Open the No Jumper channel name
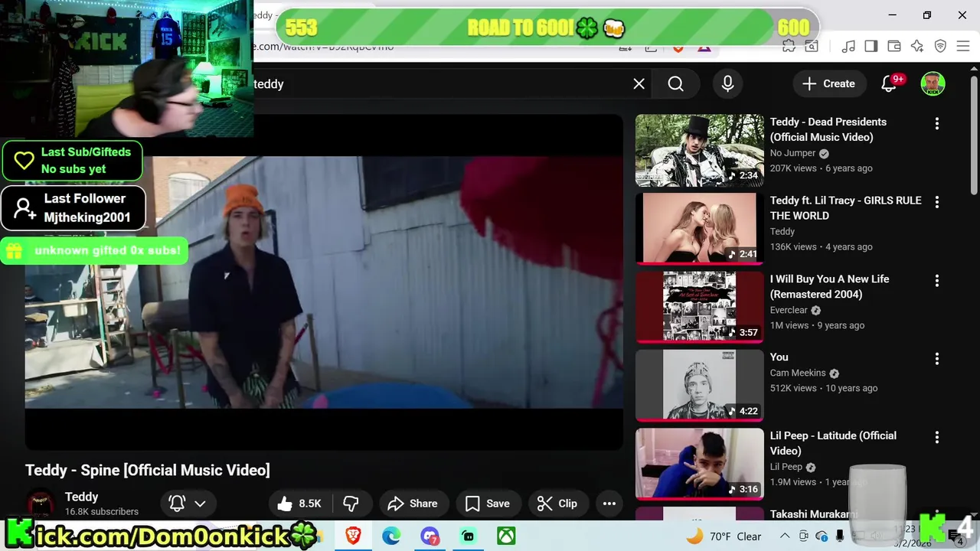Viewport: 980px width, 551px height. pos(792,153)
